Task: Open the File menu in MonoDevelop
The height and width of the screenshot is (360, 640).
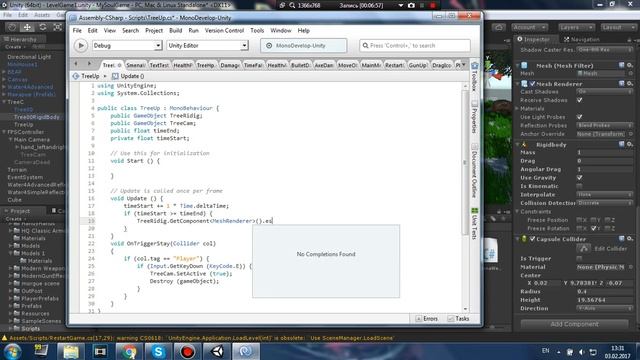Action: point(77,31)
